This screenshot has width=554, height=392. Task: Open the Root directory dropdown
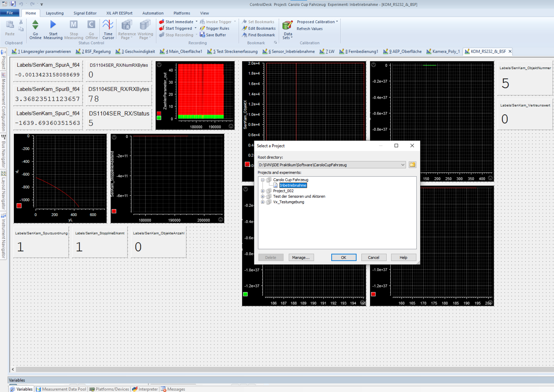[403, 165]
